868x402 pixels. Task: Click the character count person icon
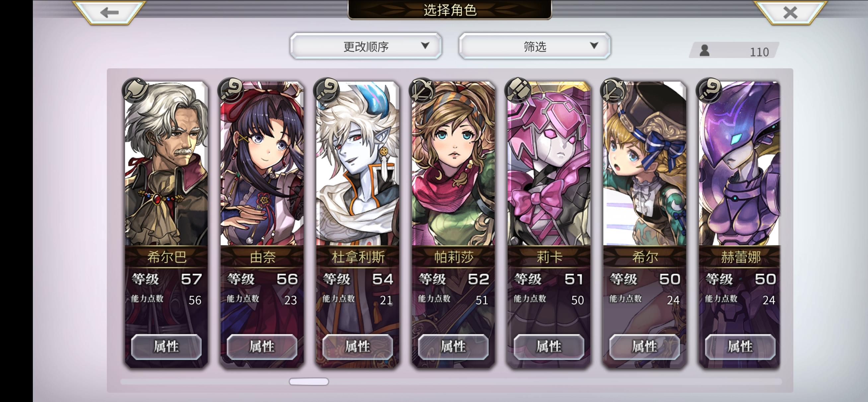tap(704, 50)
